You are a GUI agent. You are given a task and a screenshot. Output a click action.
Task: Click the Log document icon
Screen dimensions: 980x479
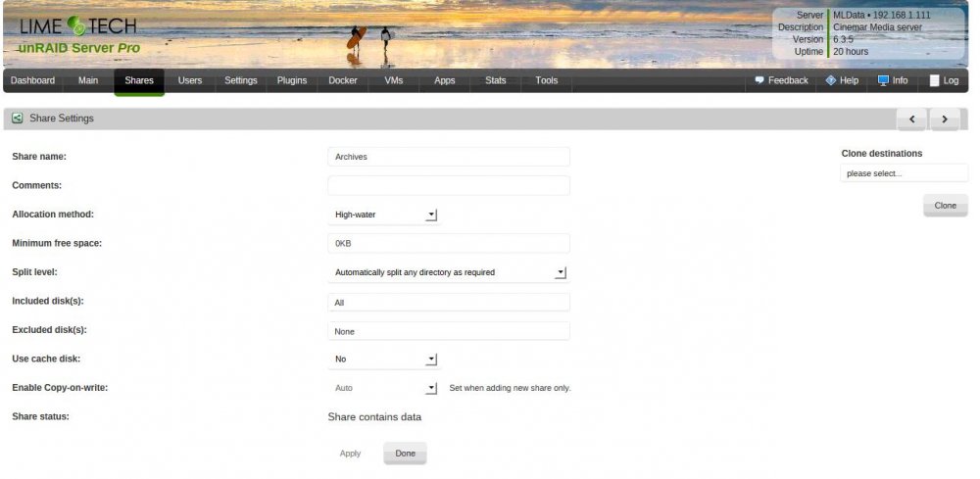click(934, 80)
